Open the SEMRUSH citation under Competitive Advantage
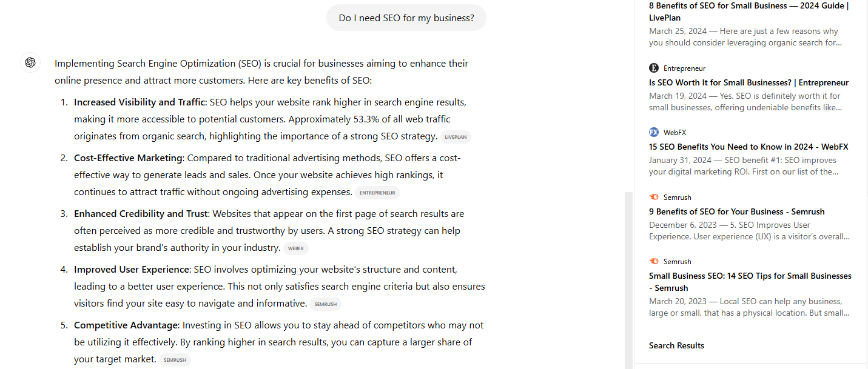This screenshot has height=369, width=868. pos(175,360)
